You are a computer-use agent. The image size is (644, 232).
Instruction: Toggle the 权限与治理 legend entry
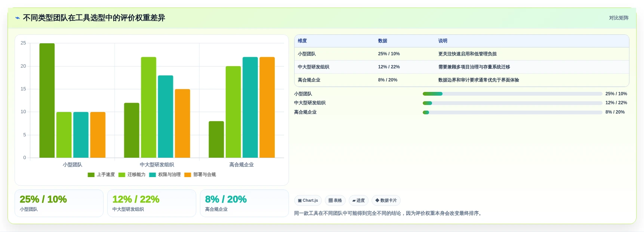click(165, 174)
